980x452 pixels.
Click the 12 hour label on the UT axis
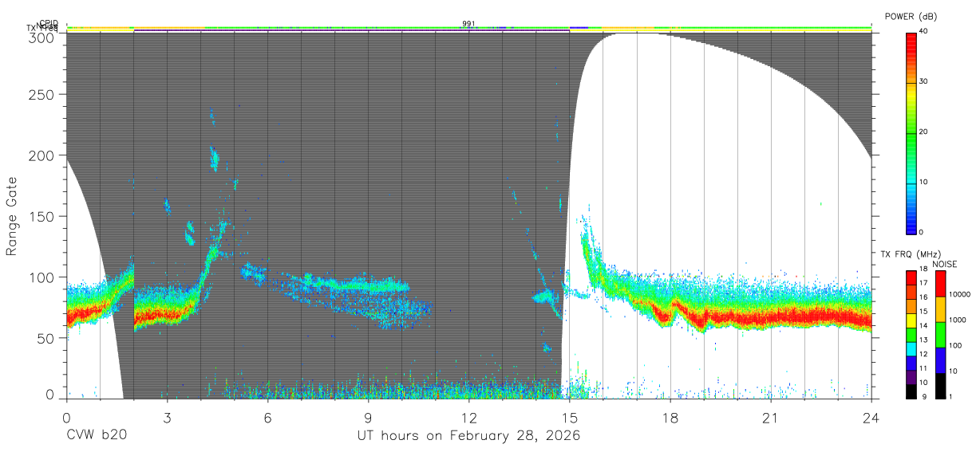tap(468, 418)
